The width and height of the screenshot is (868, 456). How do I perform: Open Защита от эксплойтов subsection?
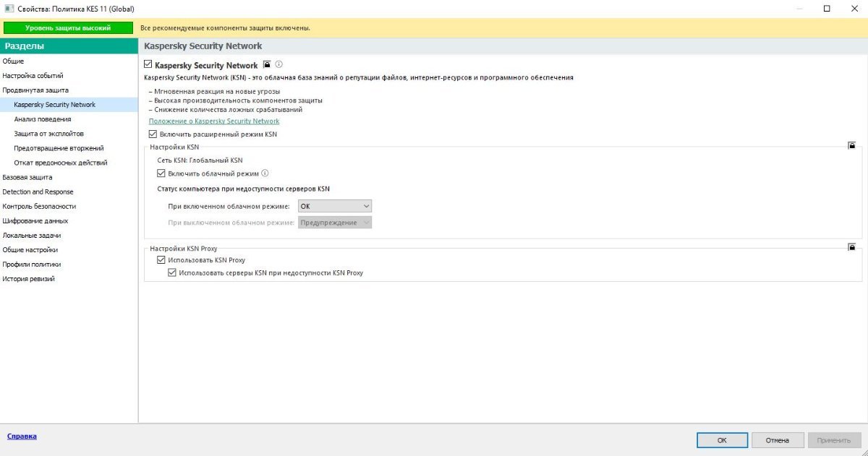pos(48,134)
